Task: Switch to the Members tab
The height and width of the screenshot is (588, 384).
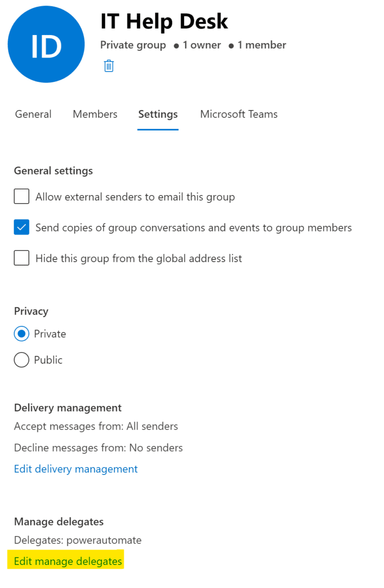Action: (95, 114)
